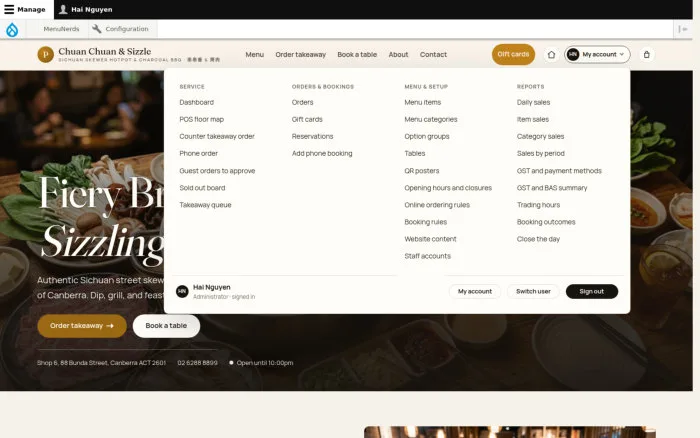Click the Gift cards header button
The height and width of the screenshot is (438, 700).
(513, 54)
